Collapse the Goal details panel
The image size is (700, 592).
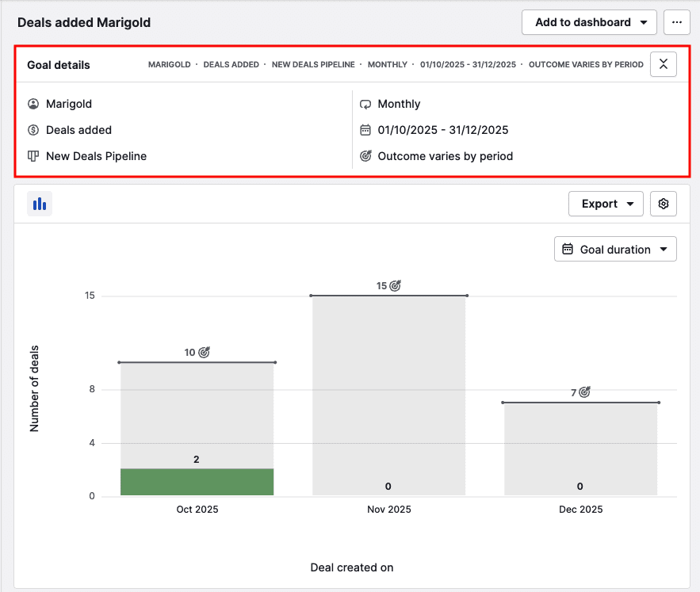tap(663, 64)
